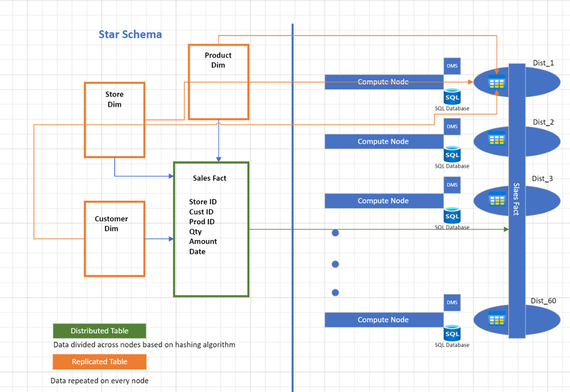Select the table icon in Dist_3 ellipse
The image size is (570, 392).
tap(496, 199)
